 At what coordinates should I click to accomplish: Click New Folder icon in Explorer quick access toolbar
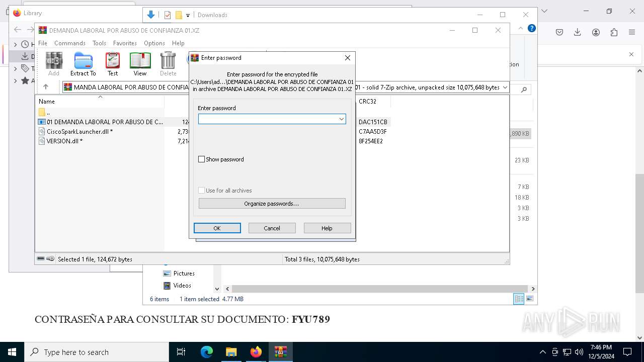(179, 15)
